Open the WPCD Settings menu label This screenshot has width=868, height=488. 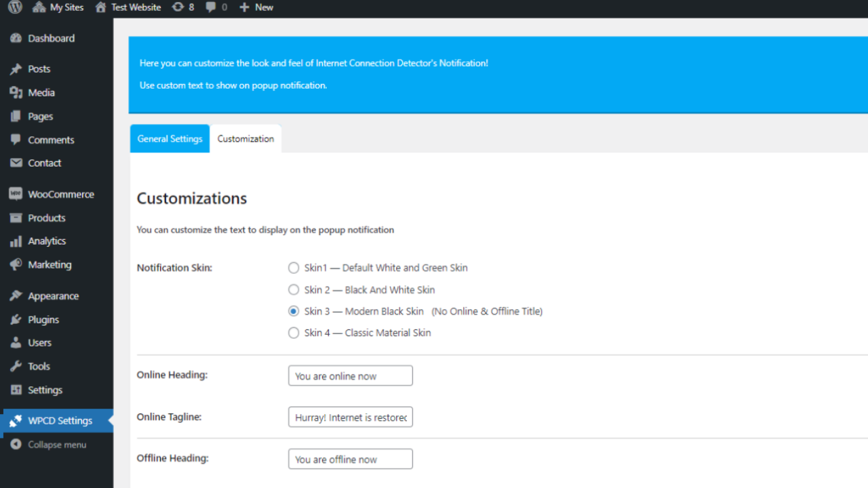(x=60, y=421)
